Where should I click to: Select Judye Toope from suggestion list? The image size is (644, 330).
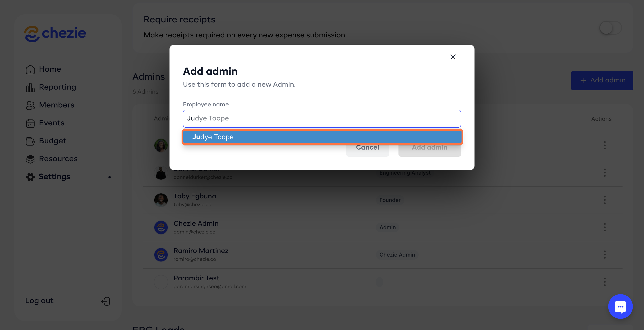(322, 137)
